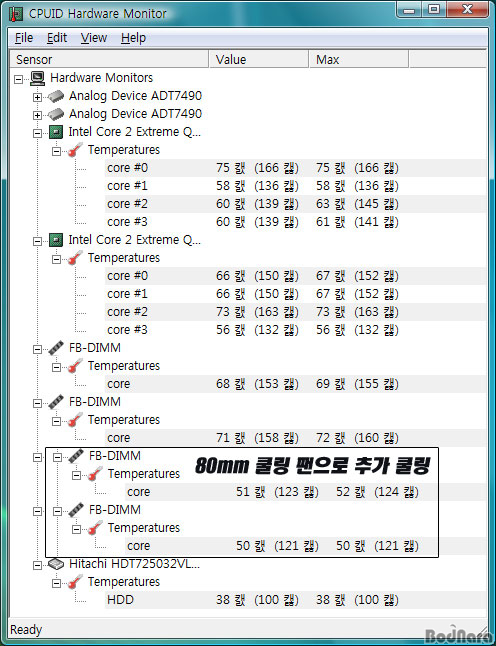The image size is (496, 646).
Task: Click the Value column header
Action: pos(258,59)
